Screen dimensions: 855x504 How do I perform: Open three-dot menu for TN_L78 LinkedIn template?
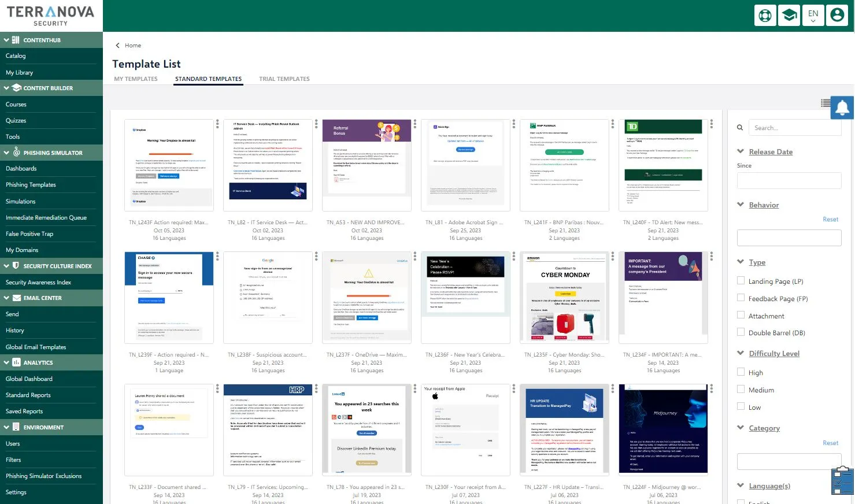tap(415, 388)
